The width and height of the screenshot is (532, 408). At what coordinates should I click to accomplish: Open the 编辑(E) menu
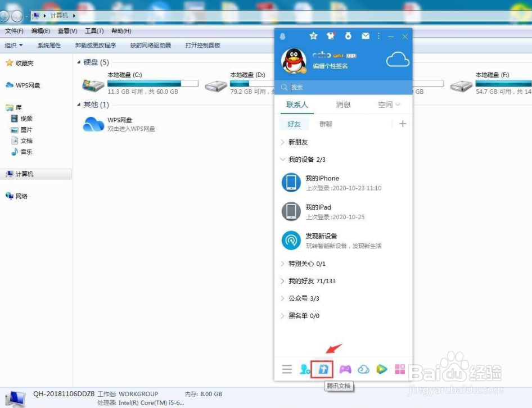pos(40,31)
